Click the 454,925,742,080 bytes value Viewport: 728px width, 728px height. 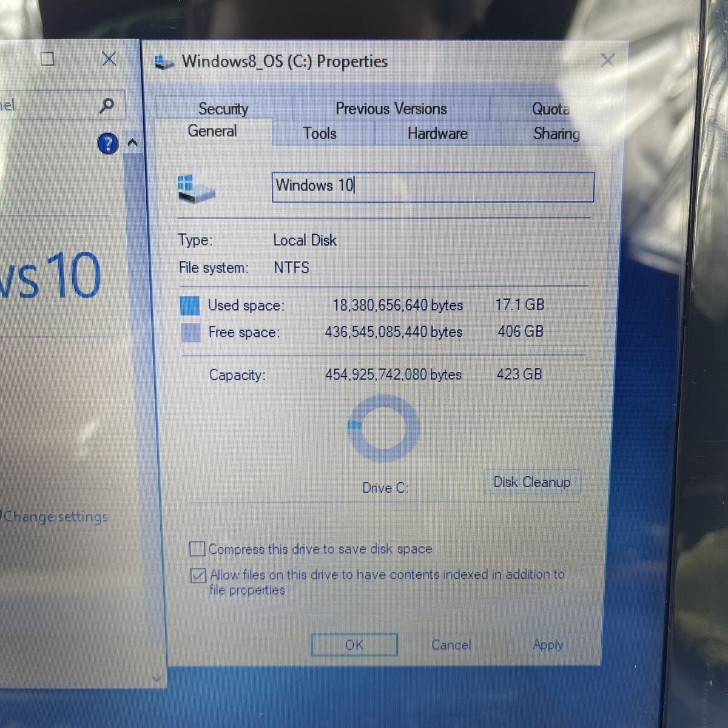point(393,375)
